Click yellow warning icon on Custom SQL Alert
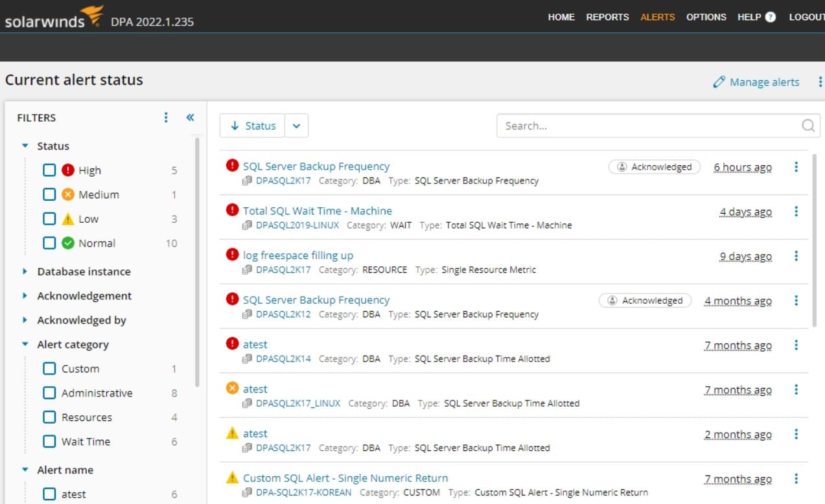Viewport: 825px width, 504px height. pyautogui.click(x=232, y=477)
